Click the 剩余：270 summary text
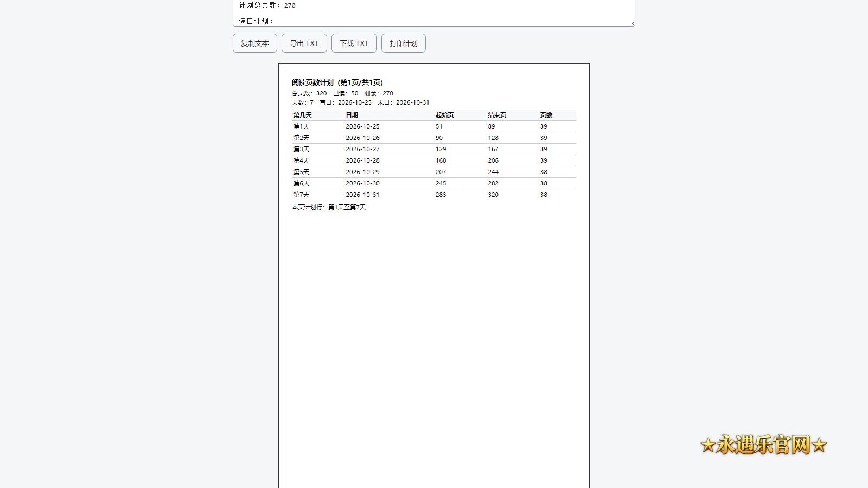 [x=379, y=93]
